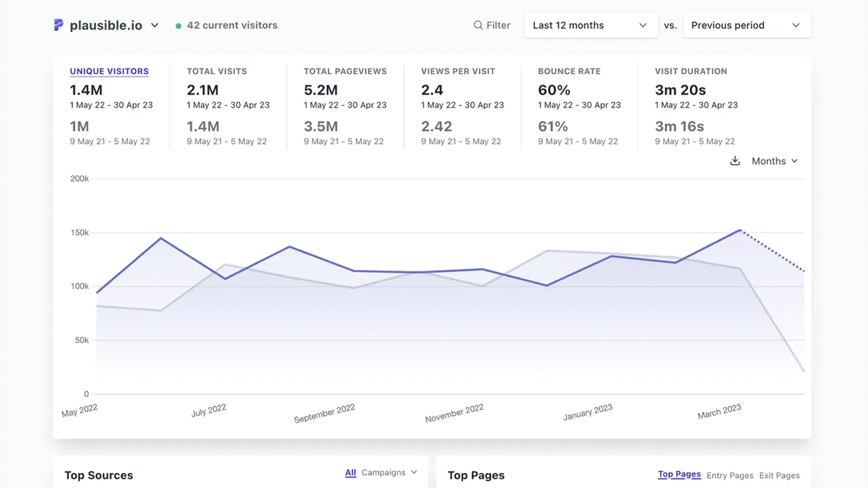Click the search magnifier icon beside Filter
868x488 pixels.
[x=478, y=25]
